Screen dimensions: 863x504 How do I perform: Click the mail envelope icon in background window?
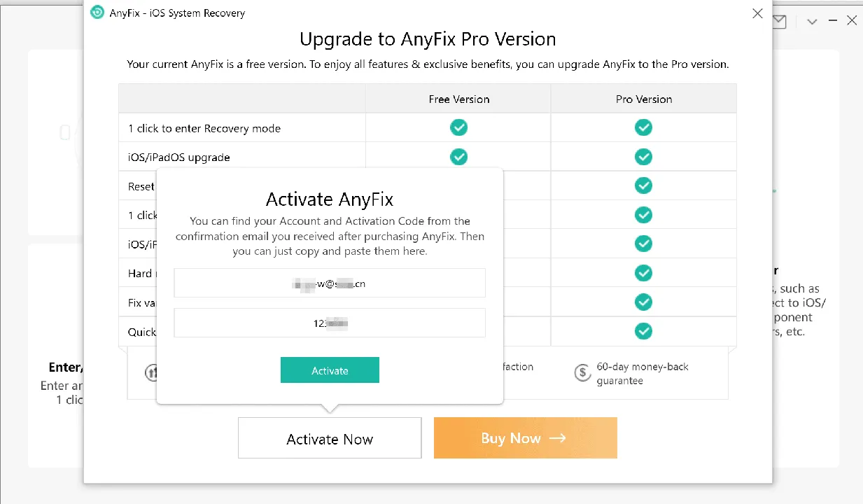(779, 21)
